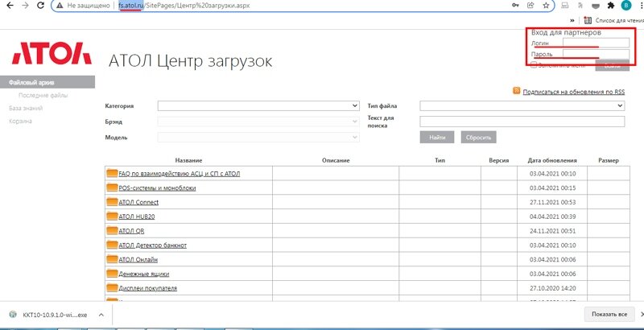
Task: Reload the page with the refresh icon
Action: click(x=40, y=6)
